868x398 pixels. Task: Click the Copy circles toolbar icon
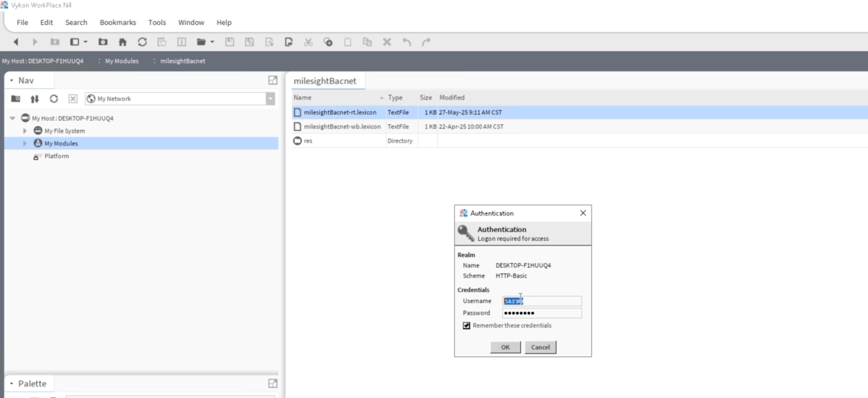point(328,42)
